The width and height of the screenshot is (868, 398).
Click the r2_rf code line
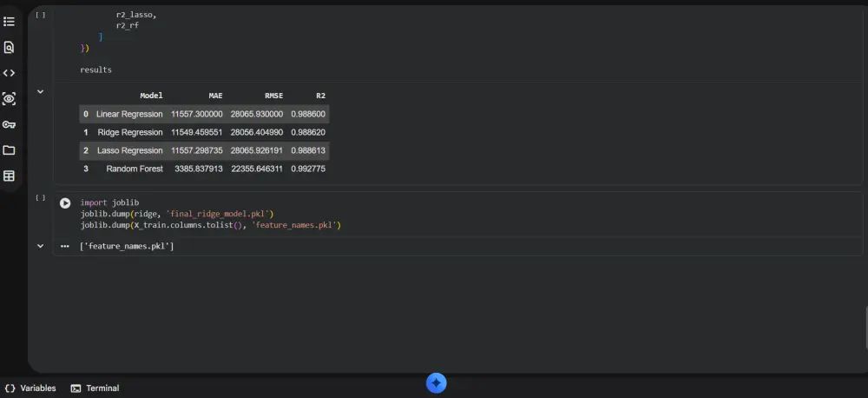(128, 25)
